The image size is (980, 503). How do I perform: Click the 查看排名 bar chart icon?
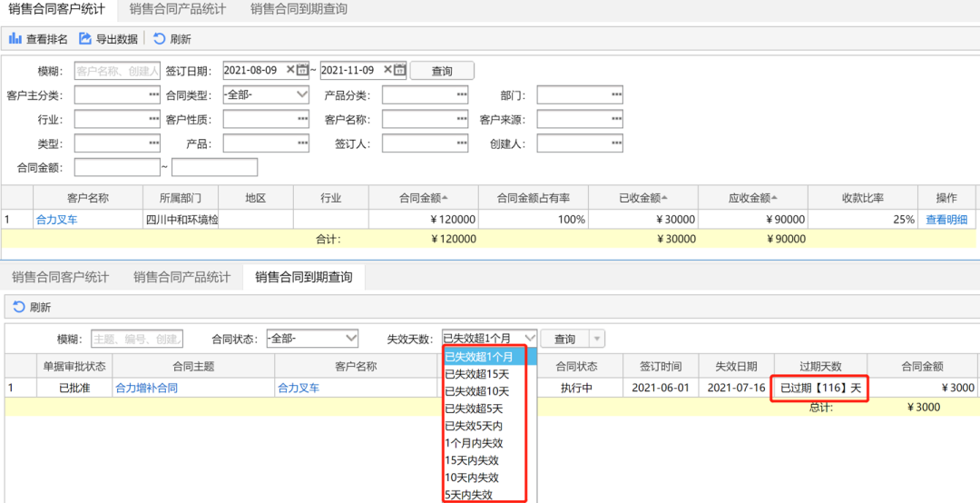pyautogui.click(x=15, y=39)
